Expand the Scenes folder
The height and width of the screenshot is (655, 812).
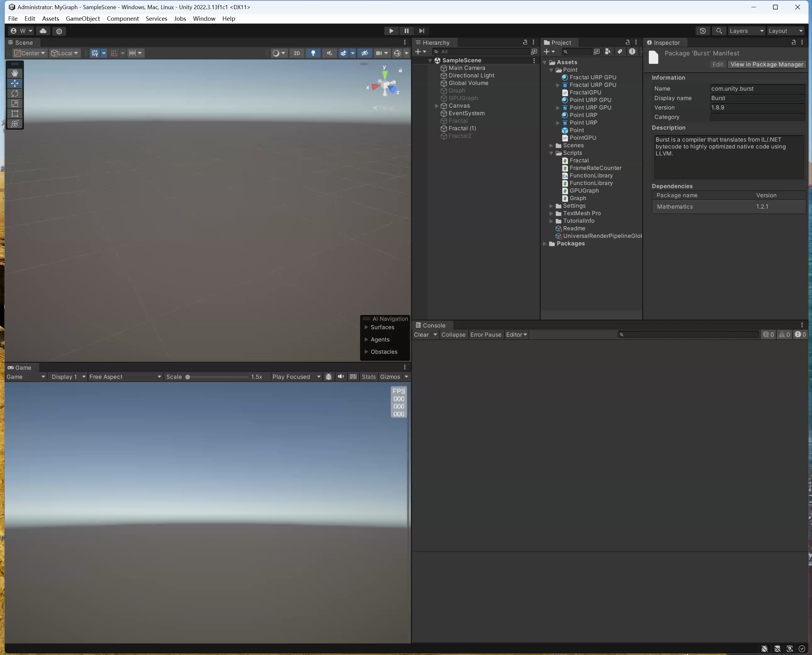551,145
